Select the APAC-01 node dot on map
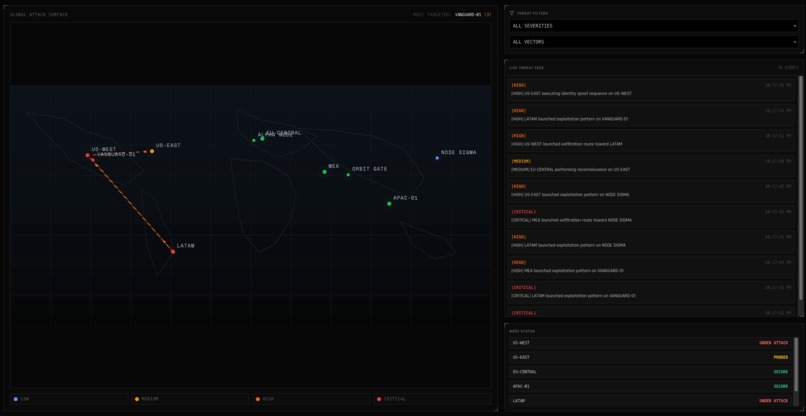Viewport: 806px width, 416px height. 389,204
